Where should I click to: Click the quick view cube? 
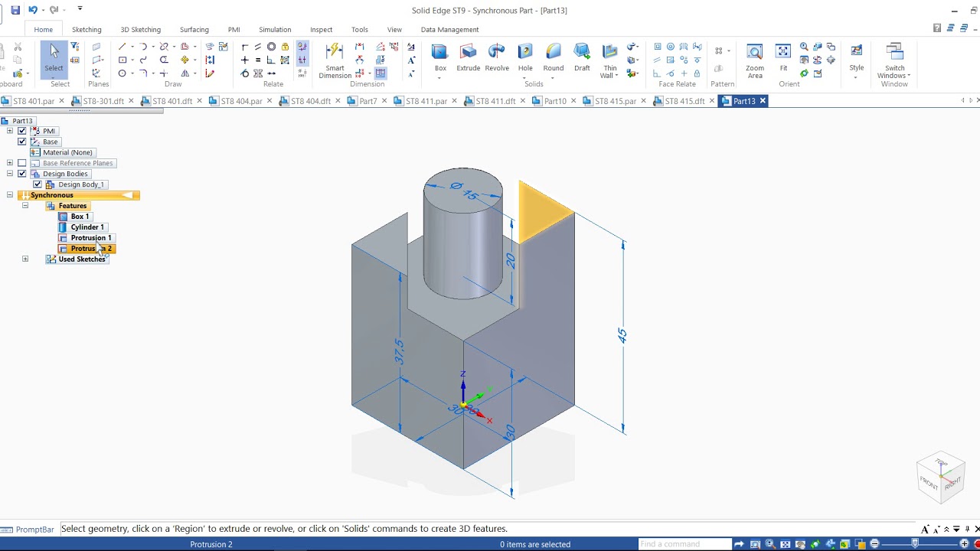(941, 477)
